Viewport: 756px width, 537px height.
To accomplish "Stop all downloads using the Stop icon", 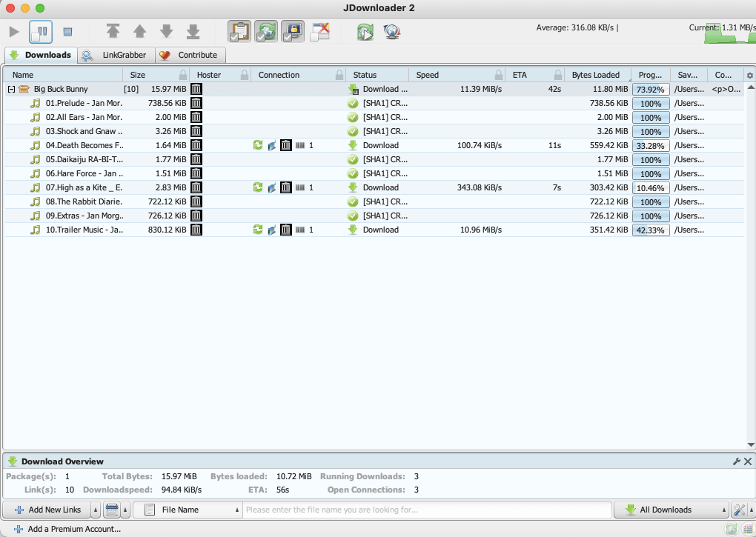I will pyautogui.click(x=68, y=31).
